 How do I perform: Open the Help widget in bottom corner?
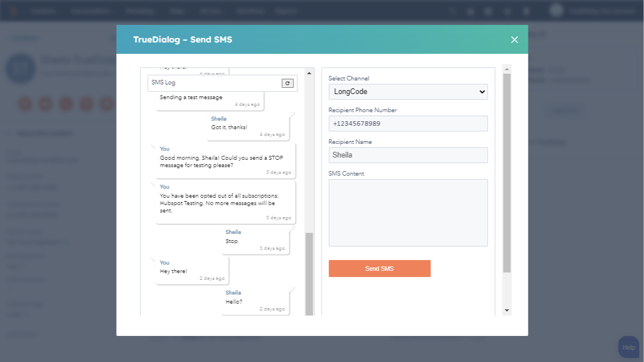[x=628, y=347]
